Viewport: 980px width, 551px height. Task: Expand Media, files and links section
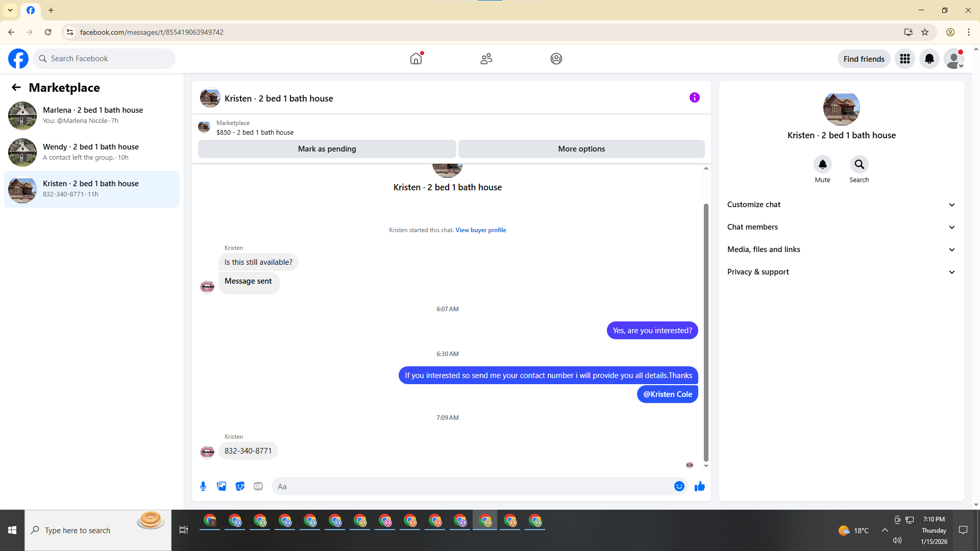[841, 249]
